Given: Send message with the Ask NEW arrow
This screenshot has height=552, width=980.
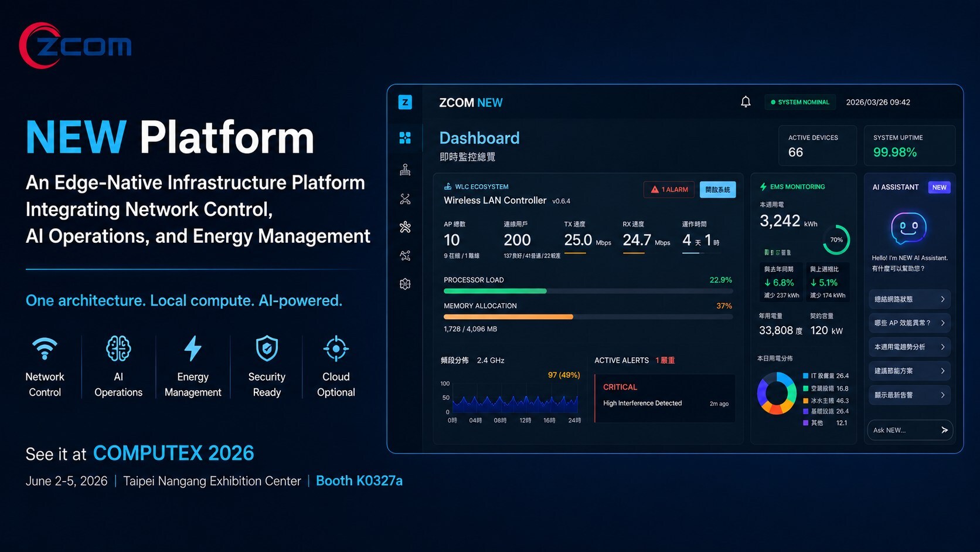Looking at the screenshot, I should 944,430.
